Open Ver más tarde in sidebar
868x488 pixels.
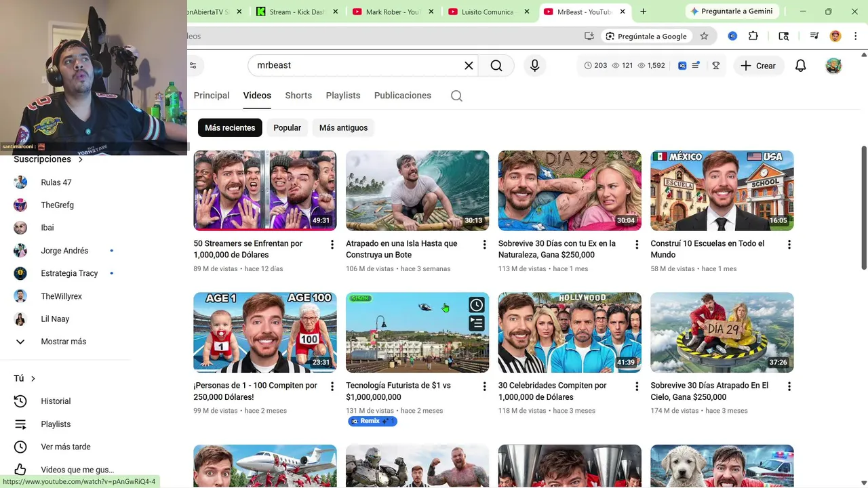(x=65, y=447)
